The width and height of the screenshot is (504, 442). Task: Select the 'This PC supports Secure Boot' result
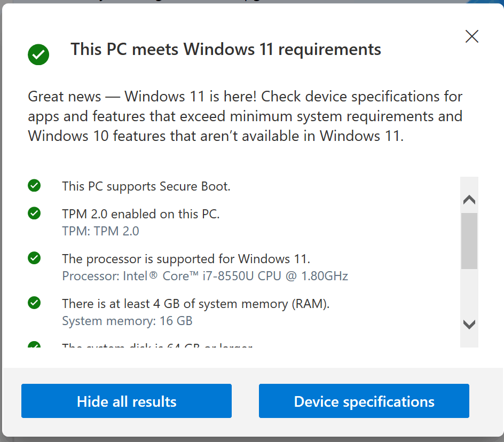[x=146, y=186]
